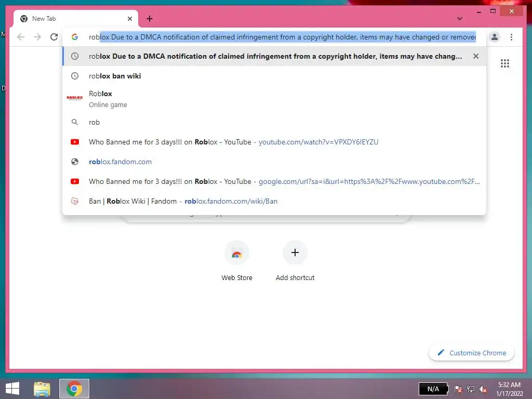Click the muted speaker tray icon
Viewport: 532px width, 399px height.
point(483,389)
